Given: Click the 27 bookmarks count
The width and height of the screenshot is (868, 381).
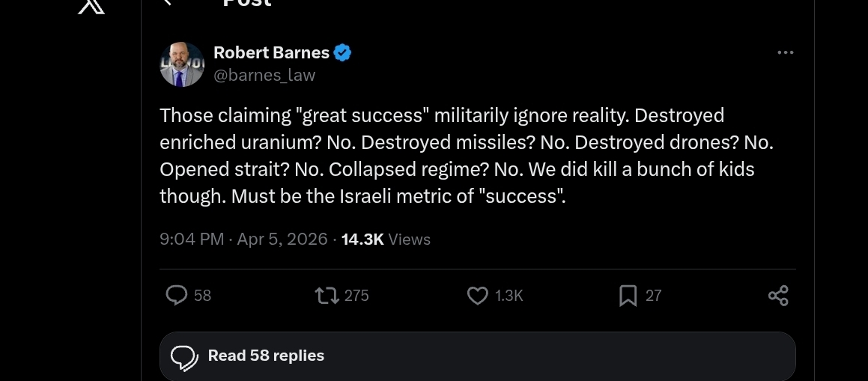Looking at the screenshot, I should 654,296.
